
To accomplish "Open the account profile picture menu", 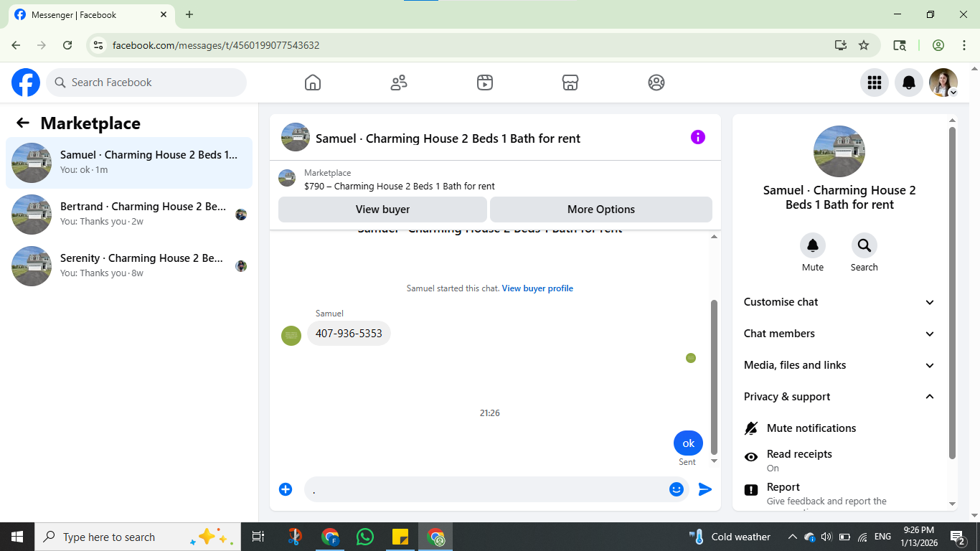I will point(943,83).
